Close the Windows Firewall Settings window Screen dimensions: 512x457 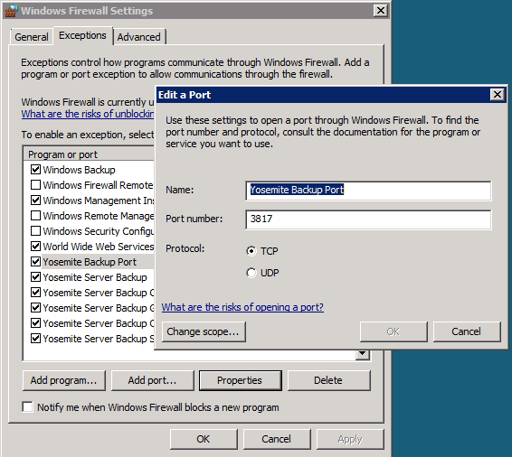point(380,11)
